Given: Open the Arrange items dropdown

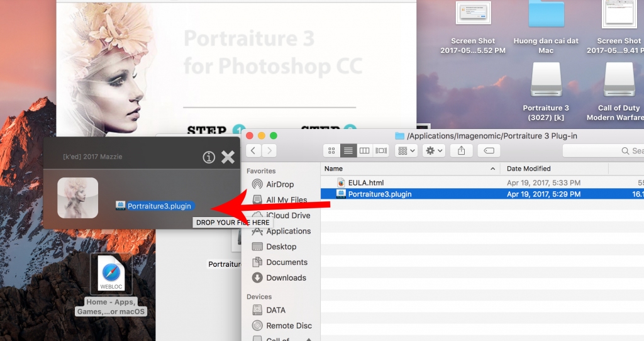Looking at the screenshot, I should click(406, 151).
